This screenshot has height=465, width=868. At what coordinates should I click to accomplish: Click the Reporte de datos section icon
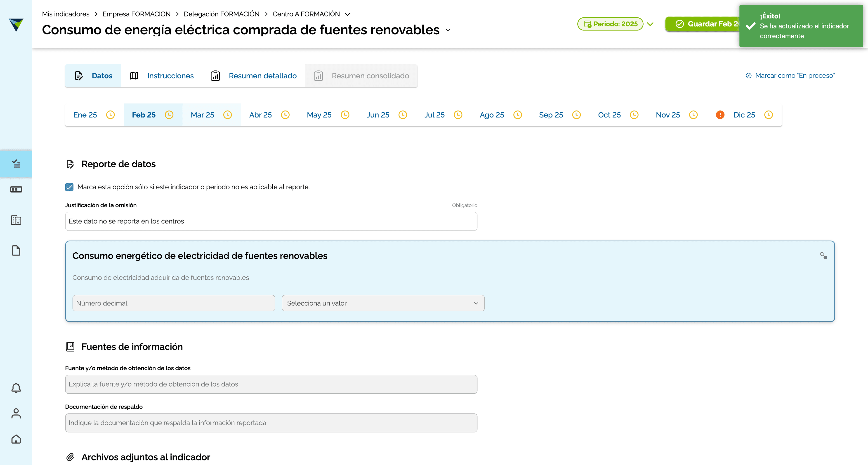[70, 164]
